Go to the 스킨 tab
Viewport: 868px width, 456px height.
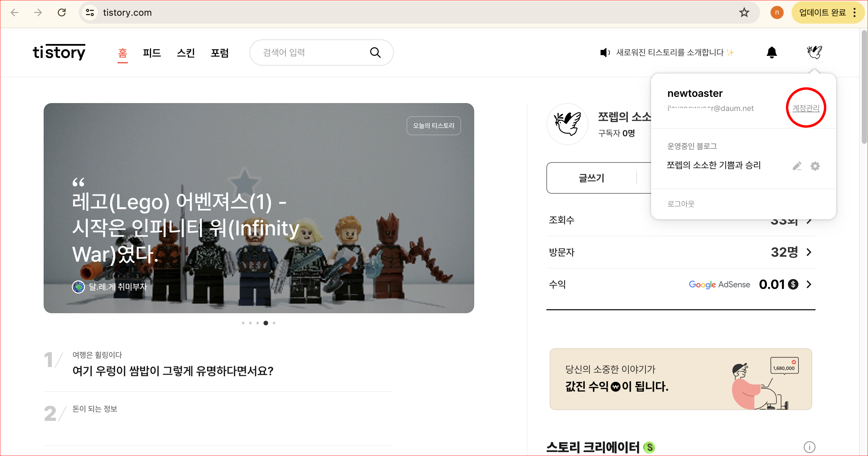tap(186, 53)
